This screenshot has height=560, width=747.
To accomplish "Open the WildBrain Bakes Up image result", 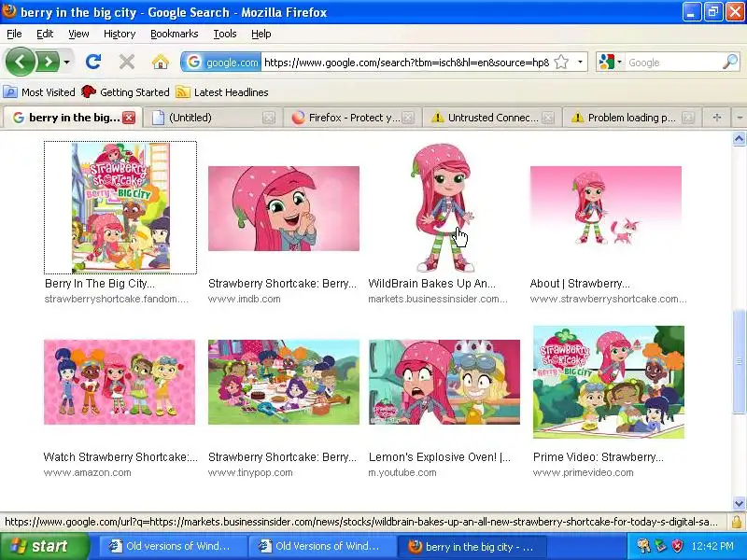I will point(444,207).
